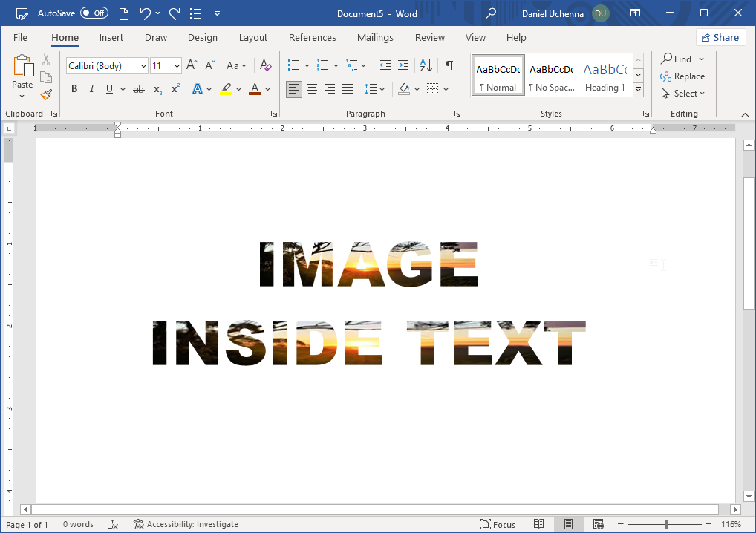
Task: Click the strikethrough icon
Action: (x=138, y=88)
